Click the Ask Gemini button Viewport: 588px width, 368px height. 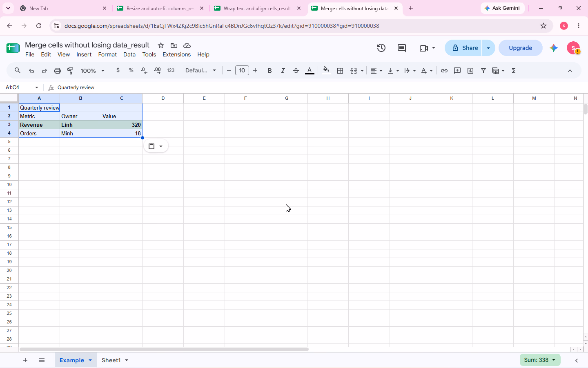click(503, 8)
